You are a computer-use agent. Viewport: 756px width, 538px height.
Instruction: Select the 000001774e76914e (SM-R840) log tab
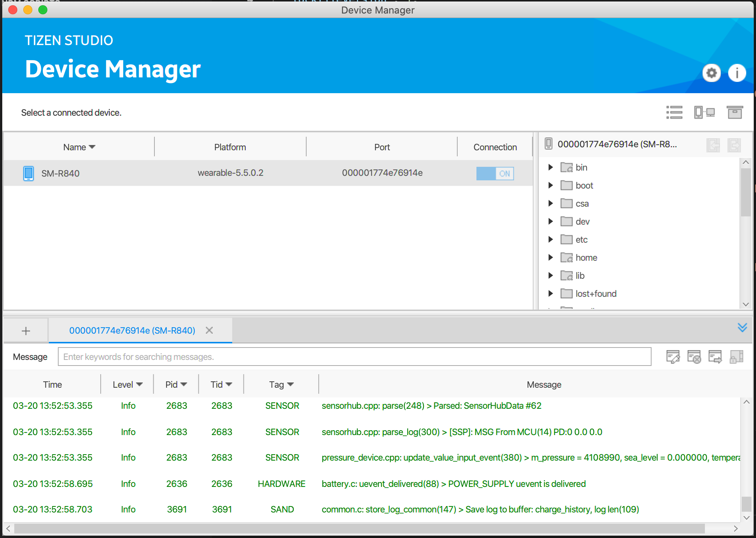coord(132,330)
